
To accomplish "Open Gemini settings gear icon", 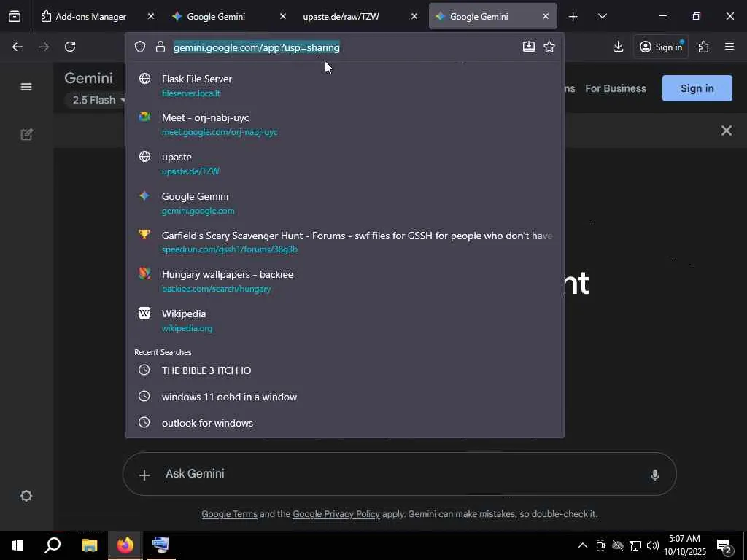I will [26, 496].
